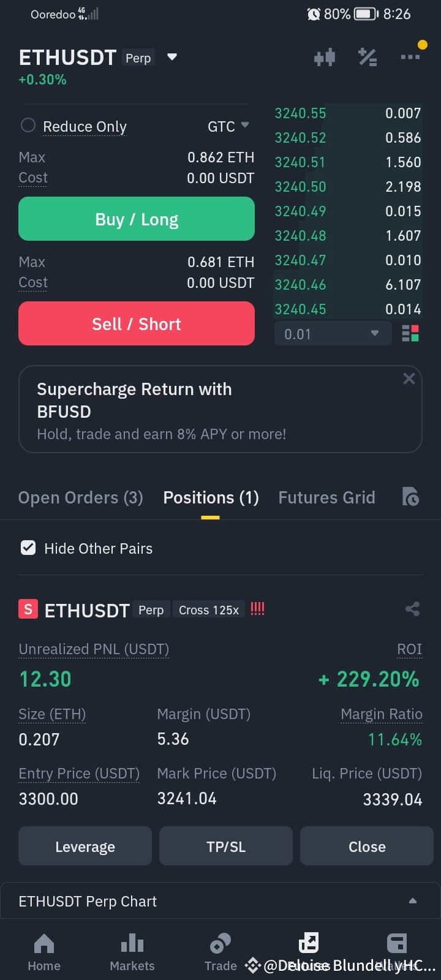Switch to the Open Orders (3) tab

[80, 497]
